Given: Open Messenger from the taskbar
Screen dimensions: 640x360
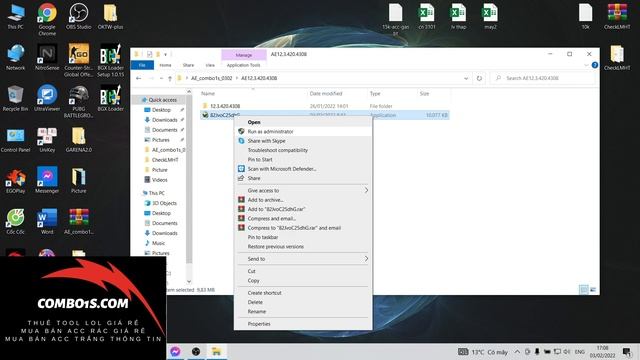Looking at the screenshot, I should pos(175,351).
